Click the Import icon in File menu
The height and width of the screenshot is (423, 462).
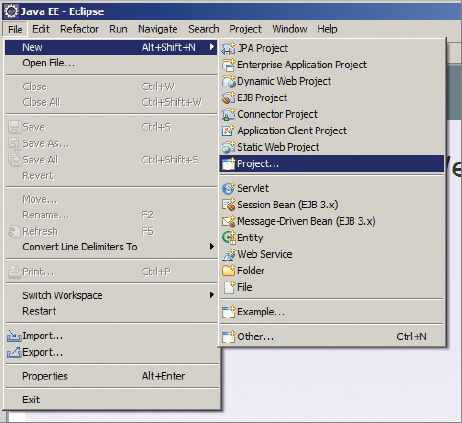[14, 336]
